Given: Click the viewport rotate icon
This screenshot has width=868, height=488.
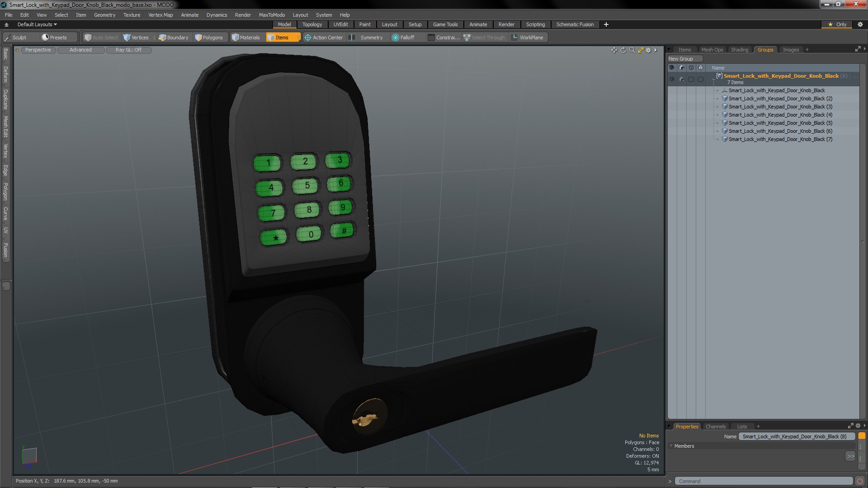Looking at the screenshot, I should [x=623, y=50].
